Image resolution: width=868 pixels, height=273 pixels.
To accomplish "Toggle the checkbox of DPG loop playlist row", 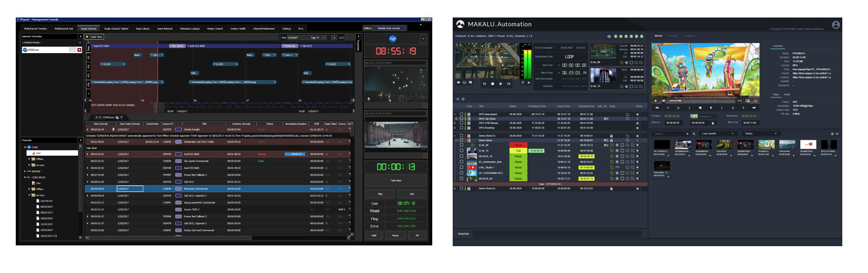I will [x=461, y=114].
